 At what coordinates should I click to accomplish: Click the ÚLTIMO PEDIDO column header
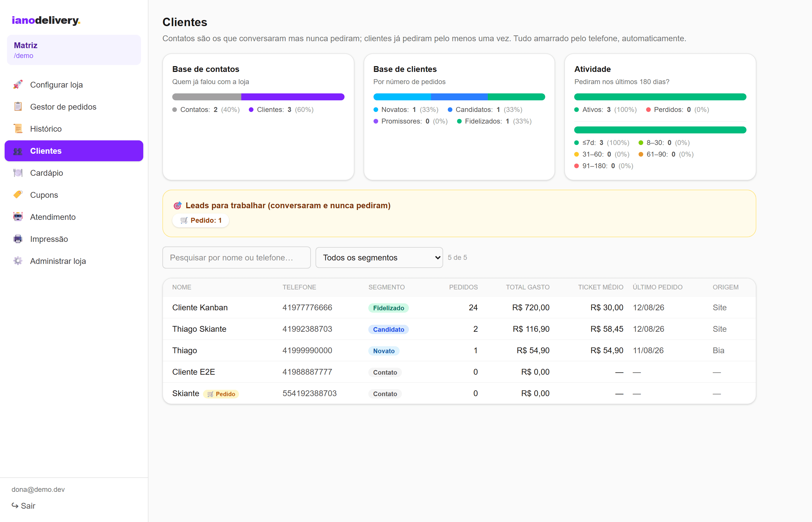657,287
